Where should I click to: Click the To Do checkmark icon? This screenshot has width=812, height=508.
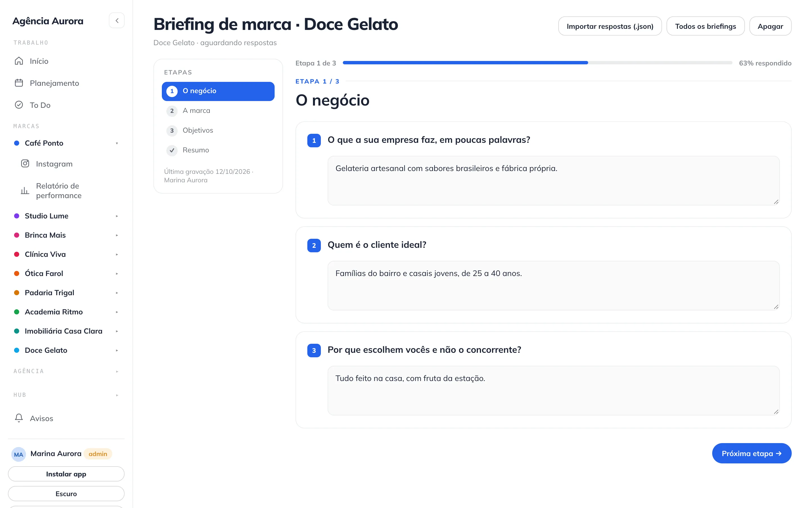(x=19, y=105)
